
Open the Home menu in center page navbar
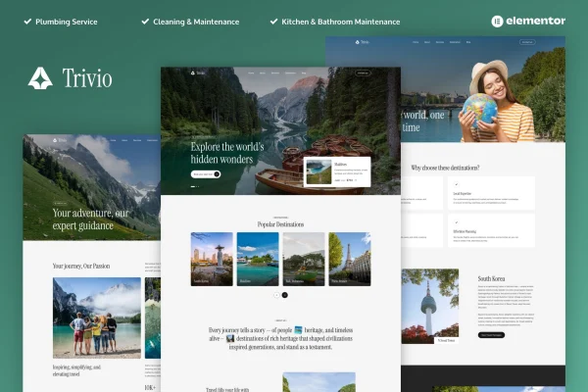[251, 73]
